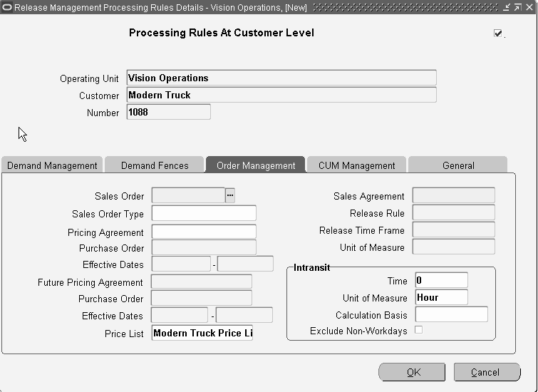Click the Price List label

click(124, 334)
